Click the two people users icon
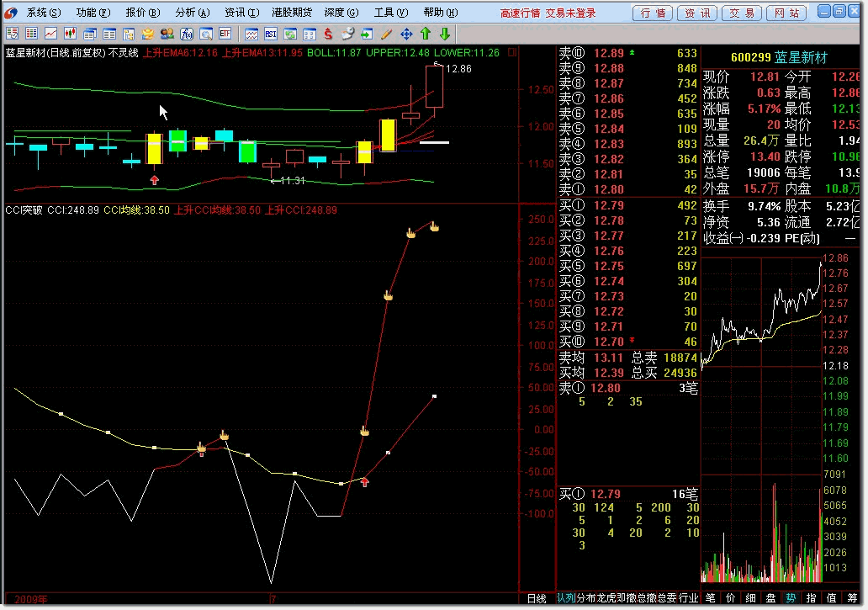 click(x=167, y=34)
